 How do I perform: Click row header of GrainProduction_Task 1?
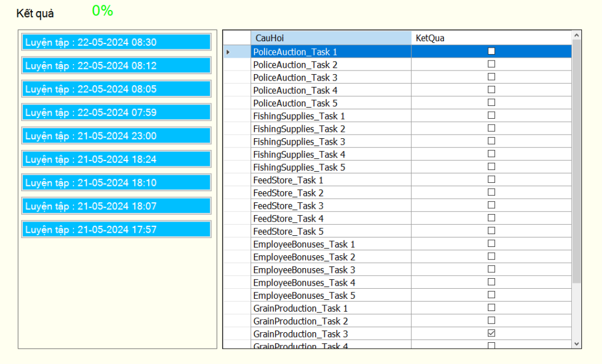236,308
